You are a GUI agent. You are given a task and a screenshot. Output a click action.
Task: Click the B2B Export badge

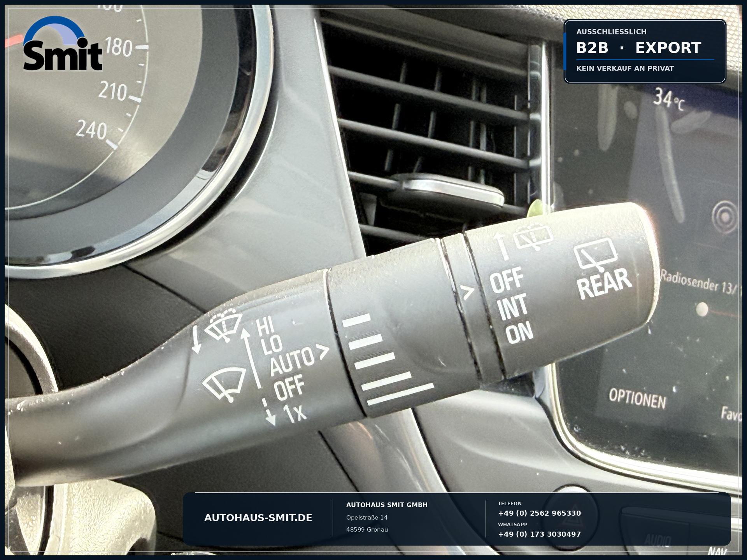645,51
